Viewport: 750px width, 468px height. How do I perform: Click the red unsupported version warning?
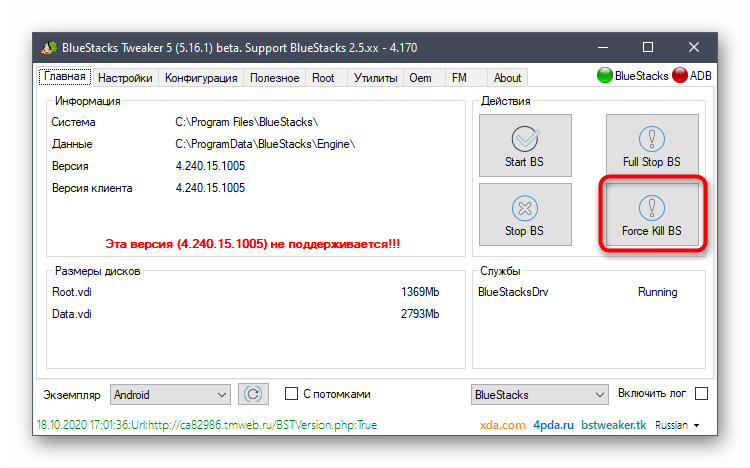(x=253, y=244)
